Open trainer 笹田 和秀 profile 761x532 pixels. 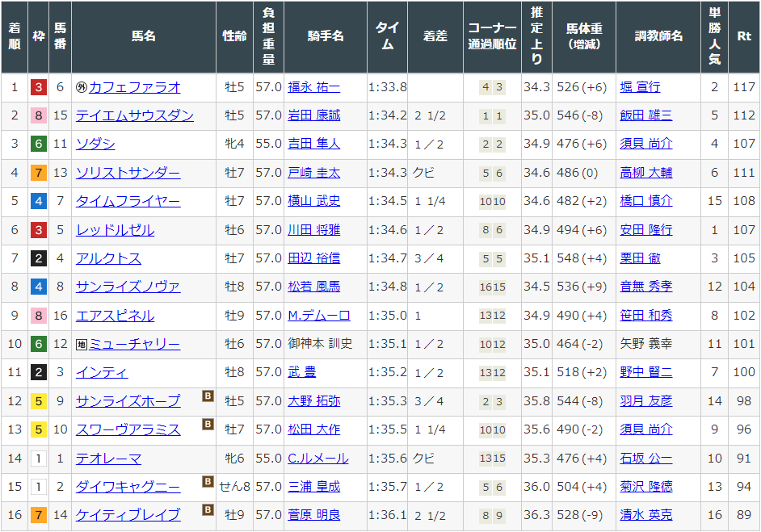[x=646, y=316]
